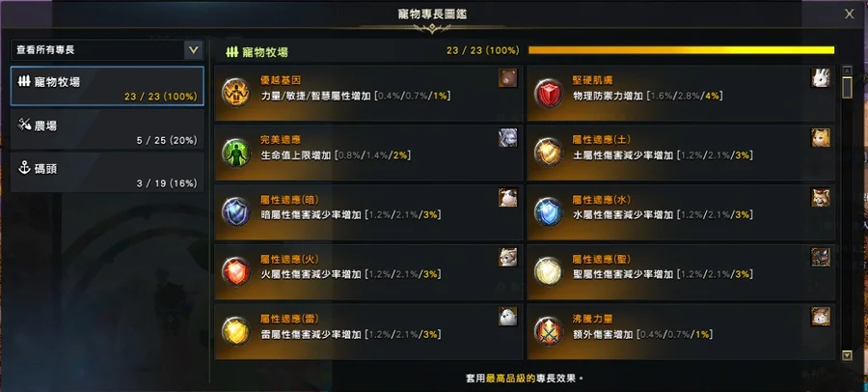Click the yellow 屬性適應(雷) shield icon
868x392 pixels.
(x=236, y=331)
